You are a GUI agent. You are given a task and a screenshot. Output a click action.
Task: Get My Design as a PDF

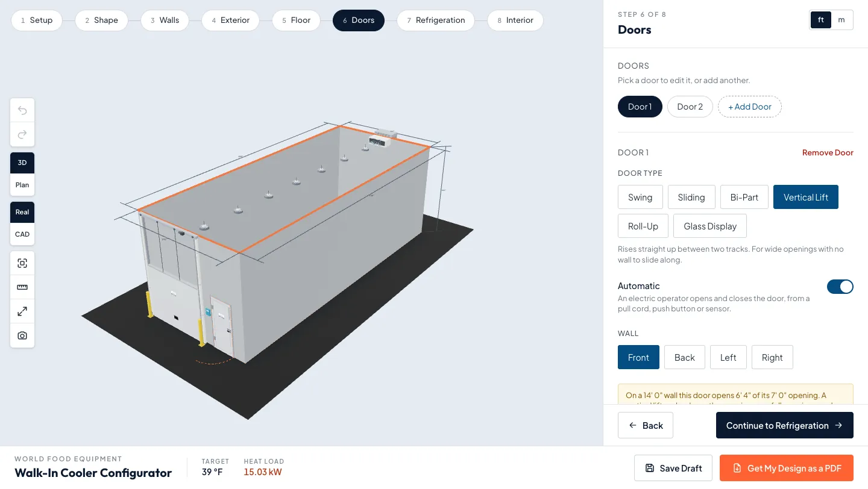tap(787, 468)
